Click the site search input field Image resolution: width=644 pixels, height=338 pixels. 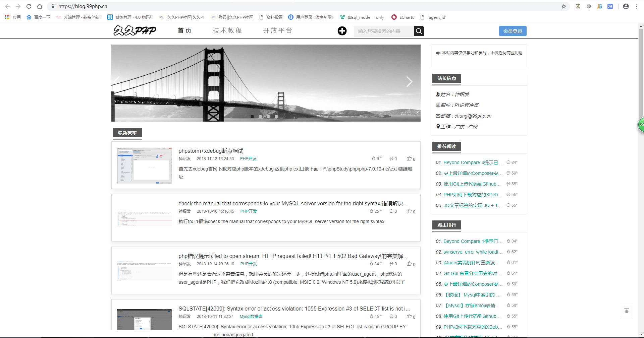point(383,31)
